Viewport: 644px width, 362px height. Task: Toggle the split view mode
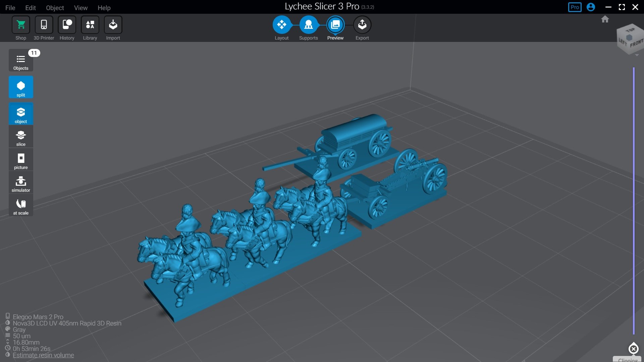pos(21,87)
